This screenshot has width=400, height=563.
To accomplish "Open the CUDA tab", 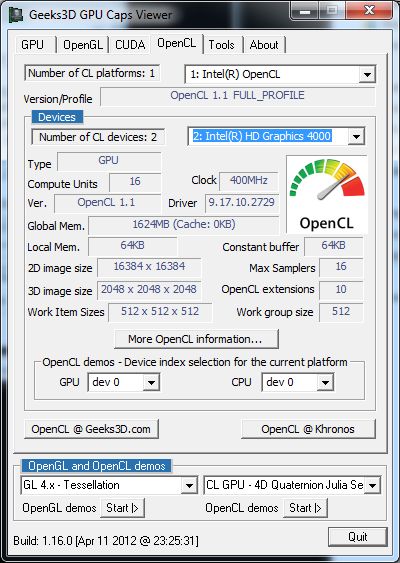I will coord(130,45).
